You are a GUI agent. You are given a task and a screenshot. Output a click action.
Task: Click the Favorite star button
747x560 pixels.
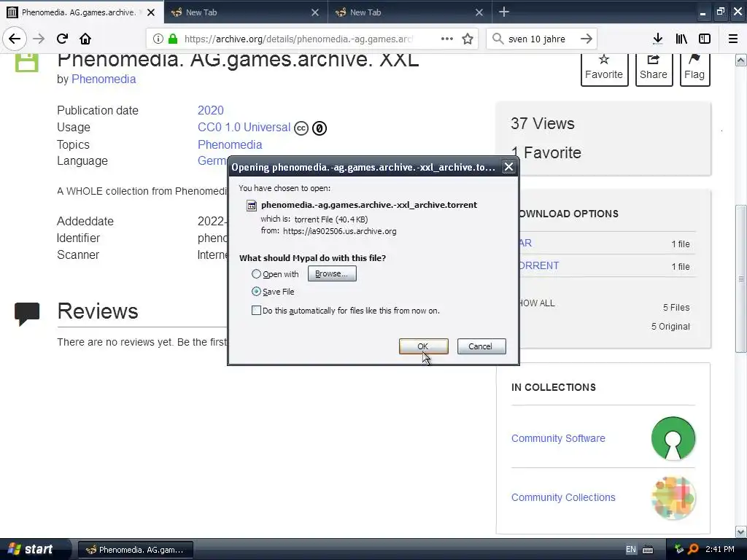[x=604, y=69]
